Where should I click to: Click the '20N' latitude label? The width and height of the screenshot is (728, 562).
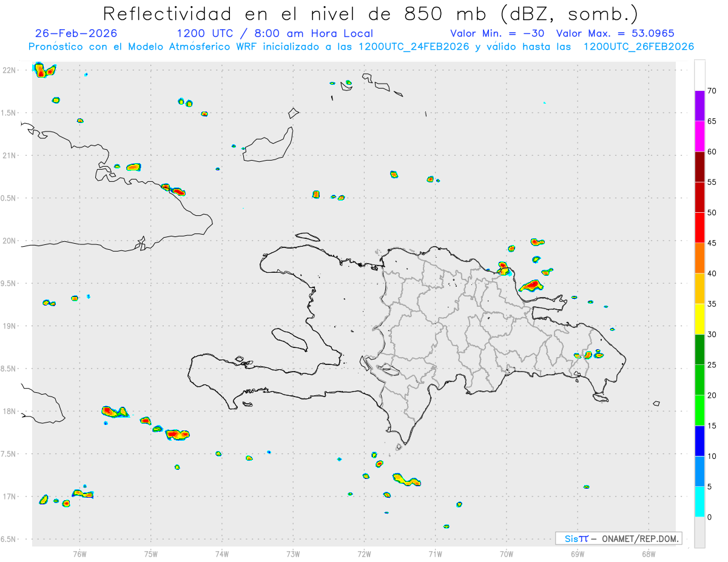pyautogui.click(x=9, y=241)
